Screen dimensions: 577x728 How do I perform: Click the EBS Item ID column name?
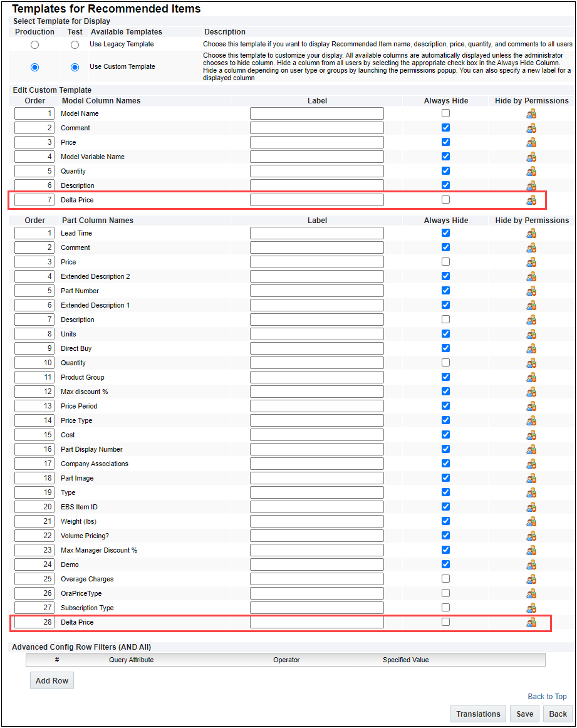coord(80,507)
